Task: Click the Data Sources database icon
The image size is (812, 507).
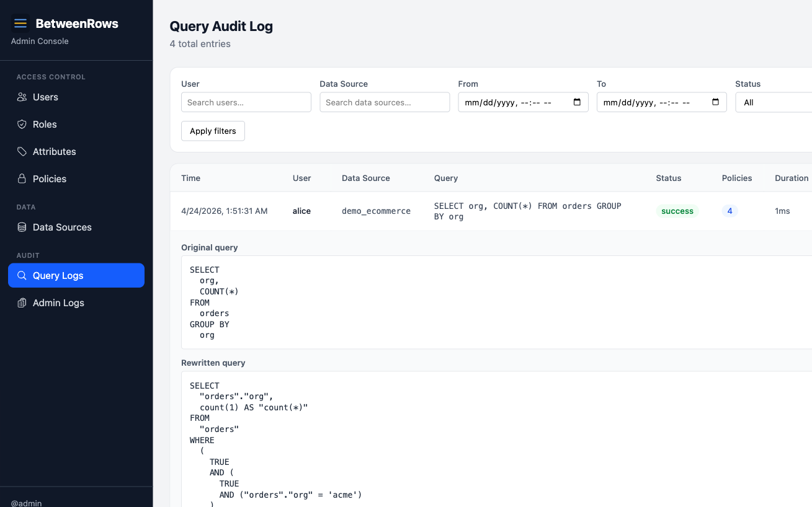Action: point(22,227)
